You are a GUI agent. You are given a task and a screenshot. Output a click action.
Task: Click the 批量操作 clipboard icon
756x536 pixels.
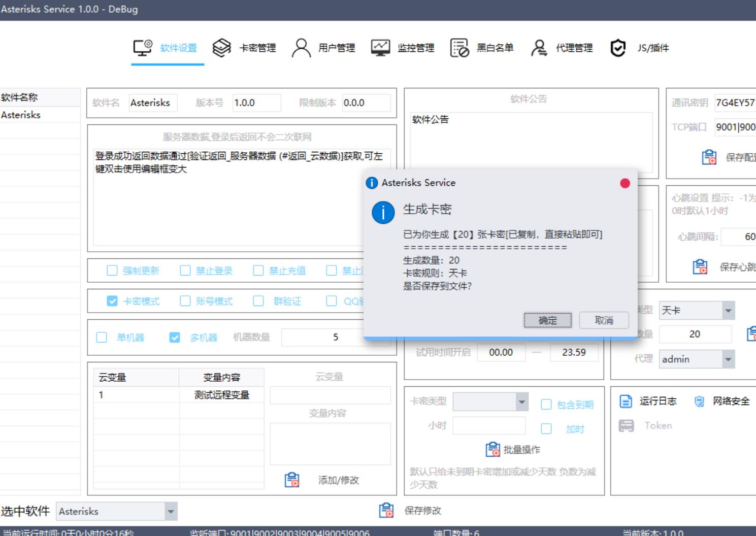[x=492, y=449]
